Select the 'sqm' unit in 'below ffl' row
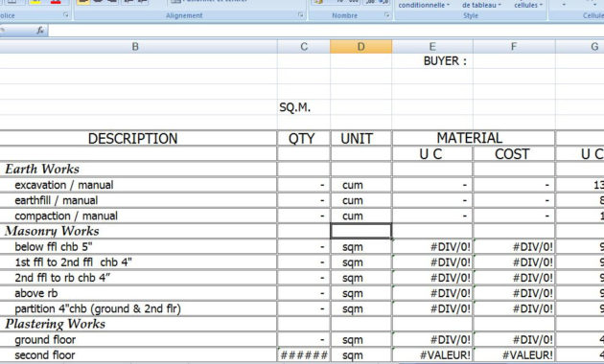The width and height of the screenshot is (604, 364). pos(360,246)
